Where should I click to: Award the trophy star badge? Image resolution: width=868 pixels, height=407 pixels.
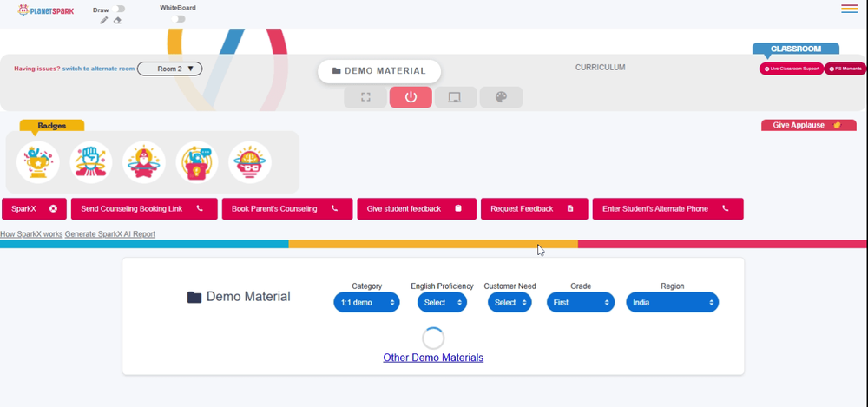37,161
